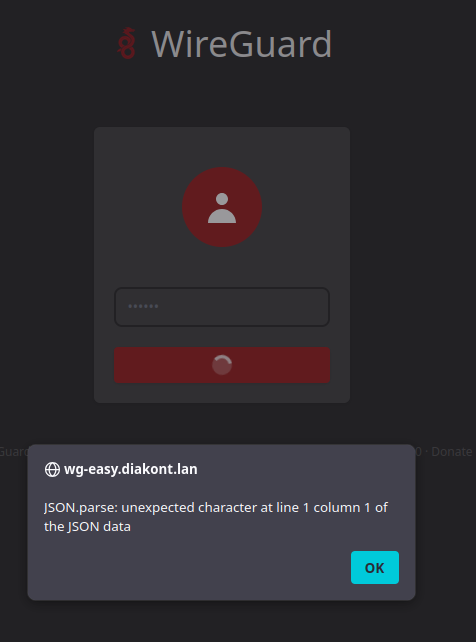
Task: Click the globe icon in the dialog
Action: (52, 469)
